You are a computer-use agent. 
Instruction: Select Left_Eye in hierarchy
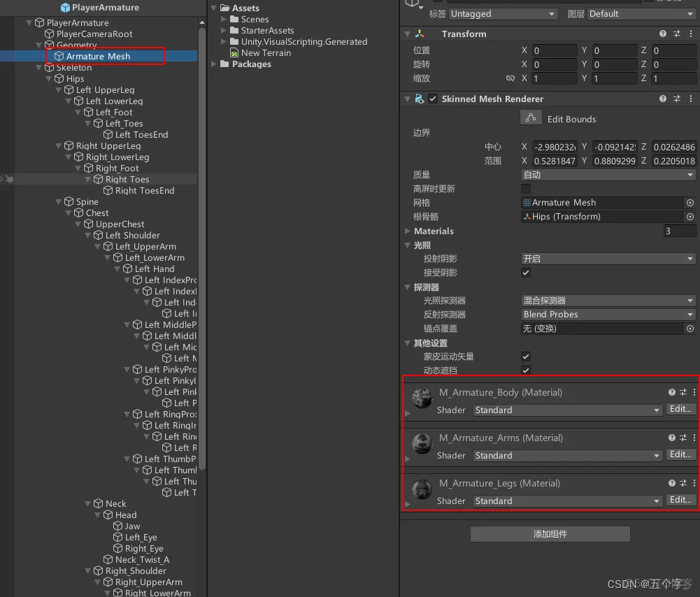point(141,537)
